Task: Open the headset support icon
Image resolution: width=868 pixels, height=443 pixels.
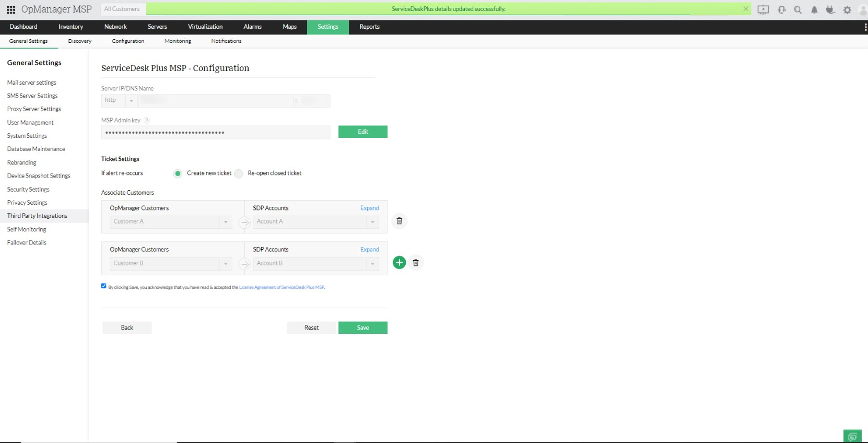Action: coord(781,9)
